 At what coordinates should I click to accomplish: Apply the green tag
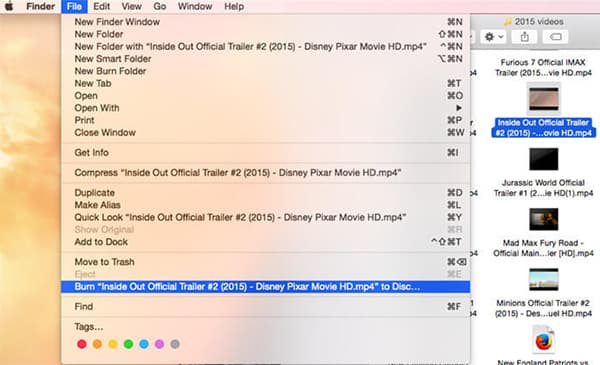coord(128,344)
